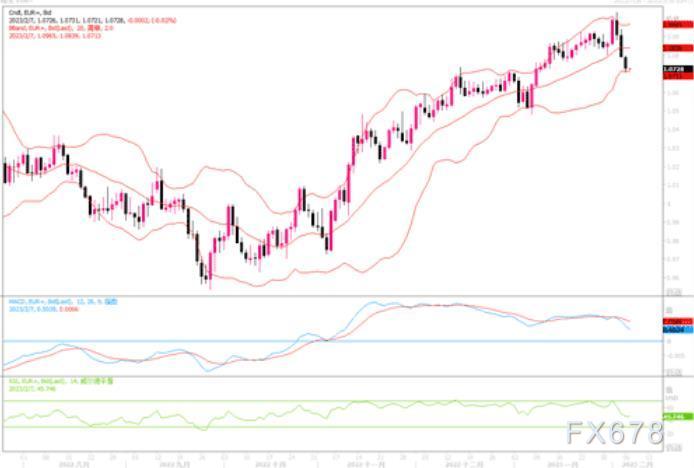This screenshot has height=468, width=694.
Task: Click the black 1.0728 current price label
Action: click(x=678, y=70)
